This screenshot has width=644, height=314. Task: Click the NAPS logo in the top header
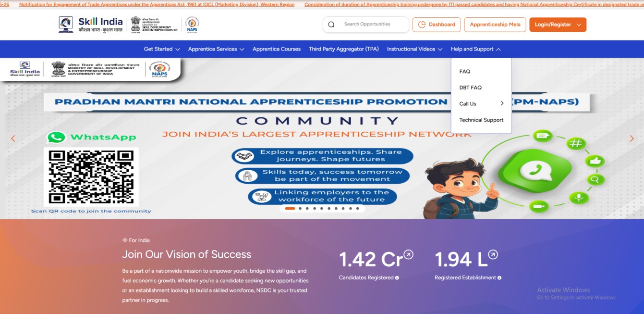(x=192, y=24)
